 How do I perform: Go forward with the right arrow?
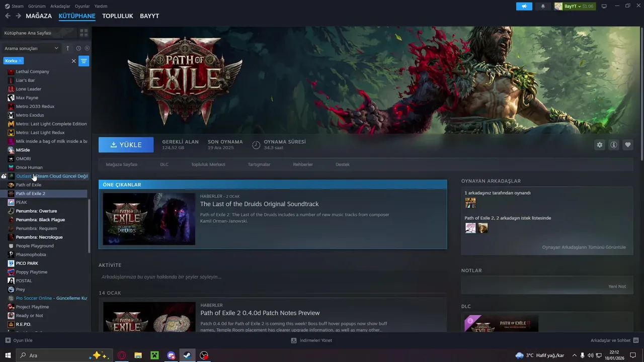click(x=18, y=16)
